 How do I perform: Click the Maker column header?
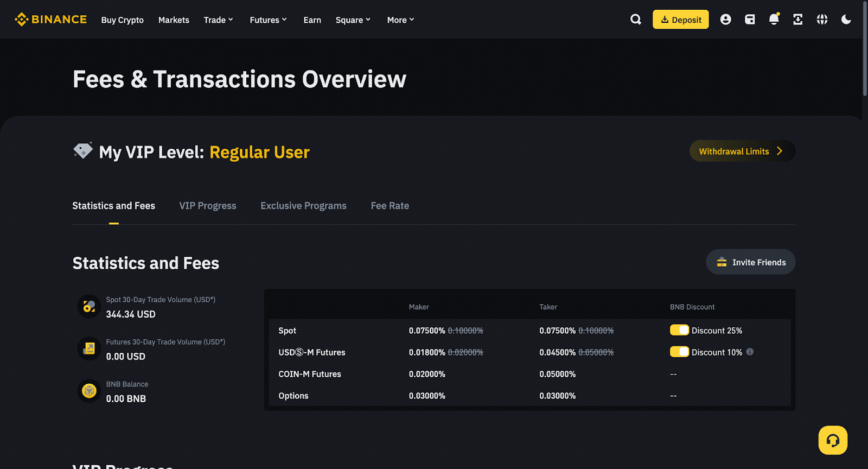(x=419, y=307)
